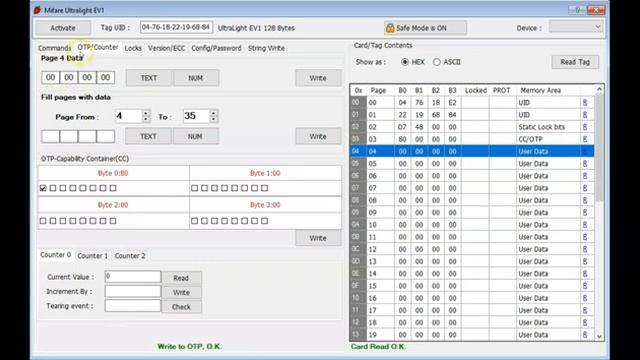Click the R link in row 00 UID

(585, 102)
